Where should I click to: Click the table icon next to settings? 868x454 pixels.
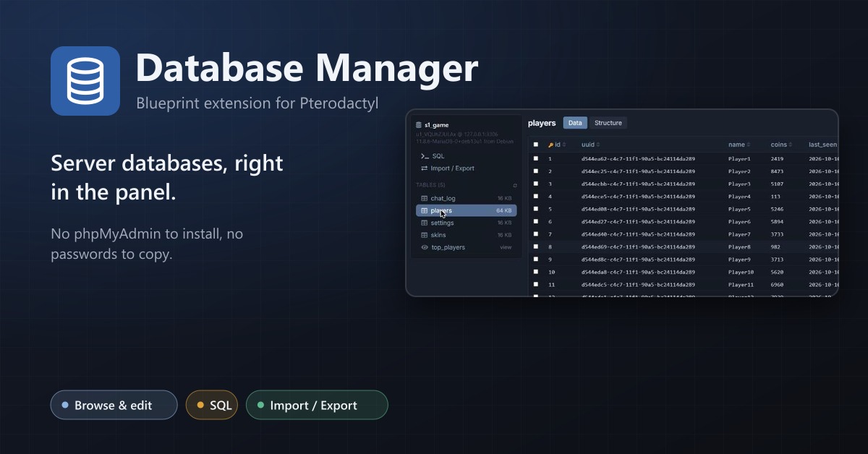click(425, 223)
